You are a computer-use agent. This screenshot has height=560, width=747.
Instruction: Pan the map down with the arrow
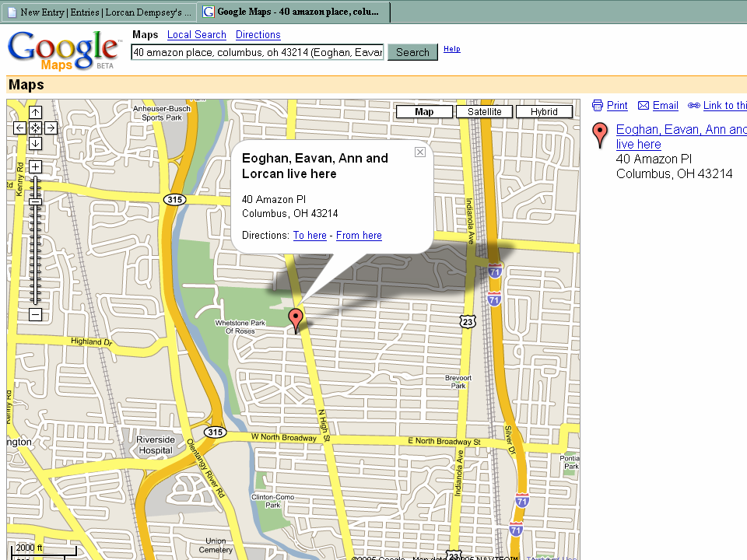[35, 143]
